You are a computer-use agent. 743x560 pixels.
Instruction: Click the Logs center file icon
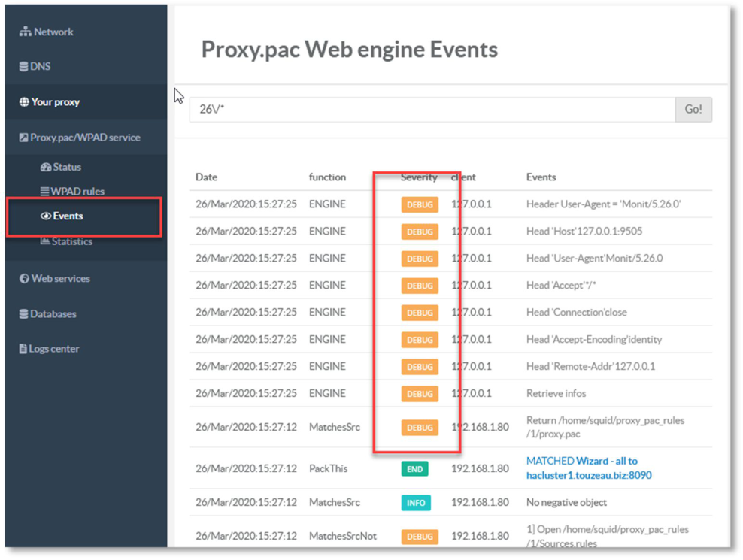coord(23,349)
